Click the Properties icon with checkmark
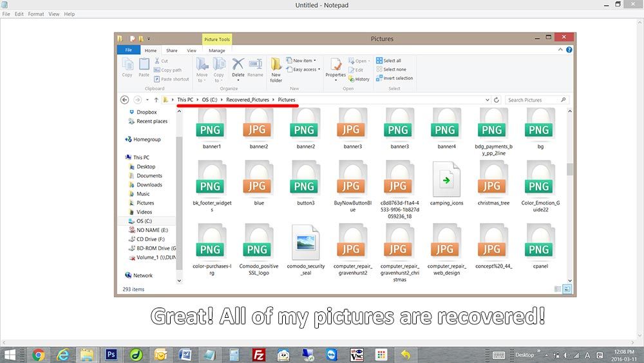644x363 pixels. point(336,68)
